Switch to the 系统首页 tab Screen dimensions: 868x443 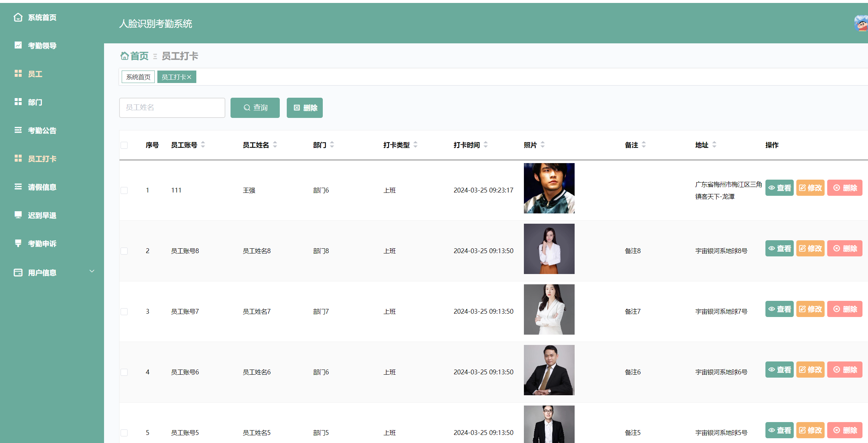point(138,77)
